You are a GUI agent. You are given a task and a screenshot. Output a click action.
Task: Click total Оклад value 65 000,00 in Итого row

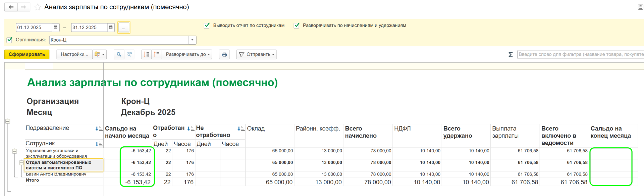[279, 182]
